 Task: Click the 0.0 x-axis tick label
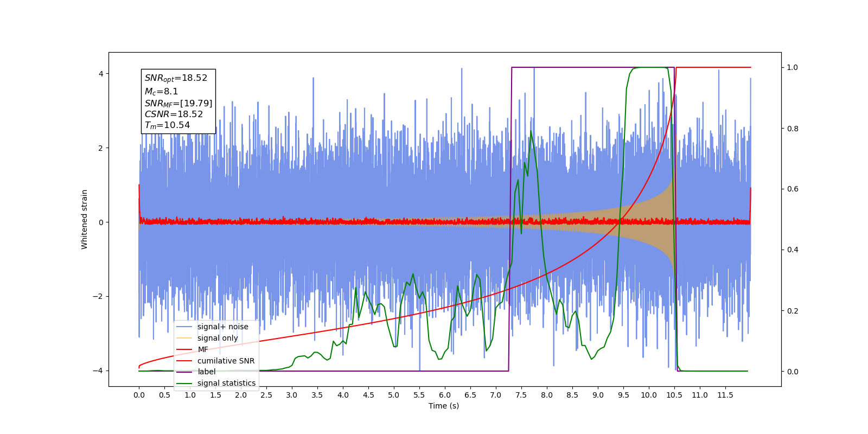(x=139, y=395)
